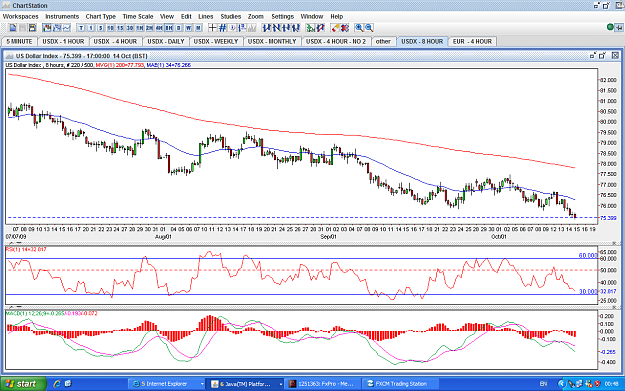Click the zoom out magnifier icon
Image resolution: width=625 pixels, height=391 pixels.
(369, 28)
